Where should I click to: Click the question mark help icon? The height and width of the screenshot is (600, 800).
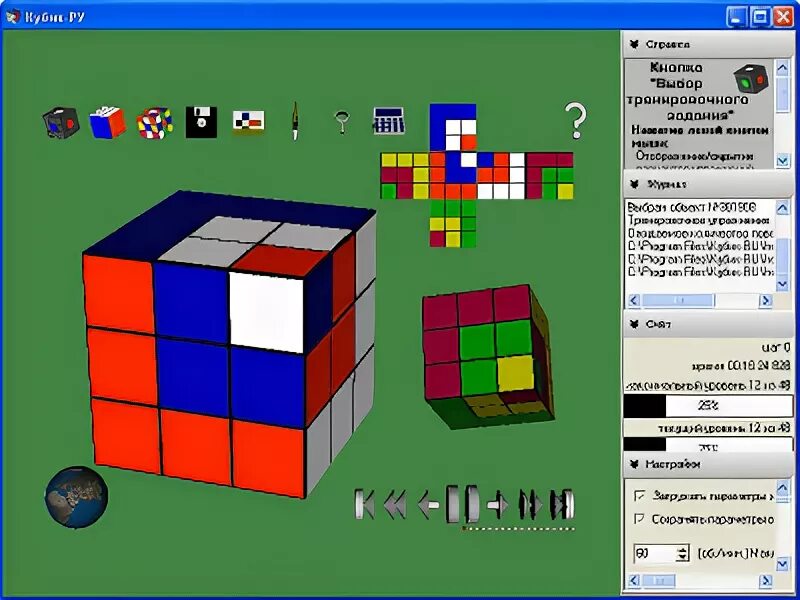(x=576, y=120)
